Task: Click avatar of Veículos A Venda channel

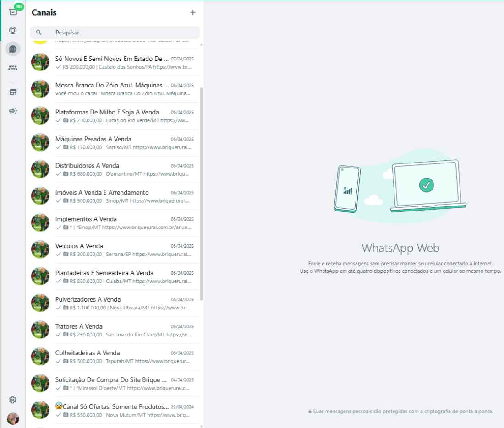Action: click(x=40, y=249)
